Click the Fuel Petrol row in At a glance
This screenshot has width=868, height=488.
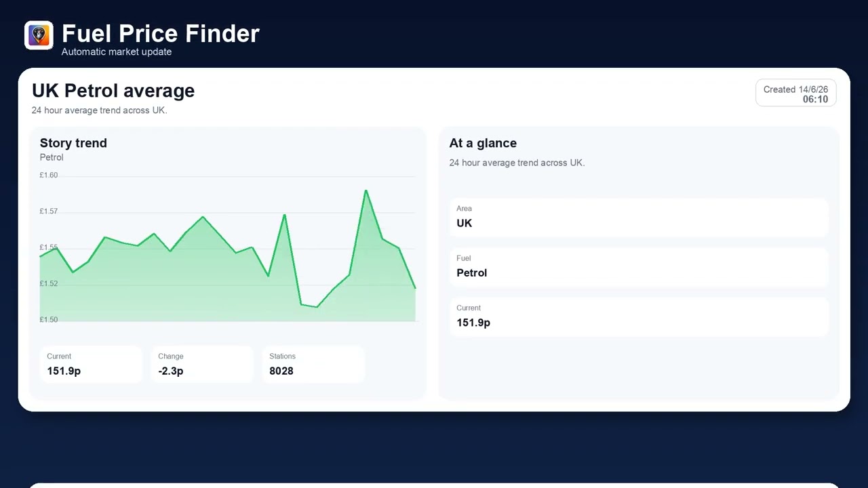[x=639, y=267]
